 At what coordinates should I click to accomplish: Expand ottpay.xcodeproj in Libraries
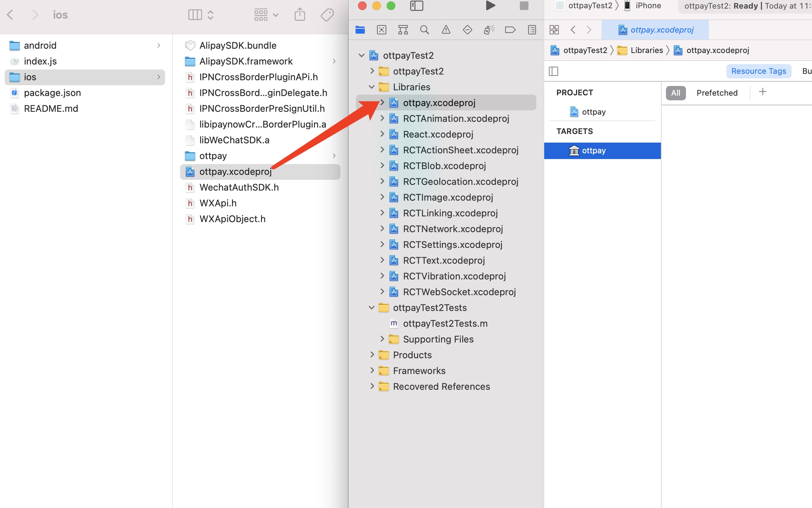tap(382, 103)
